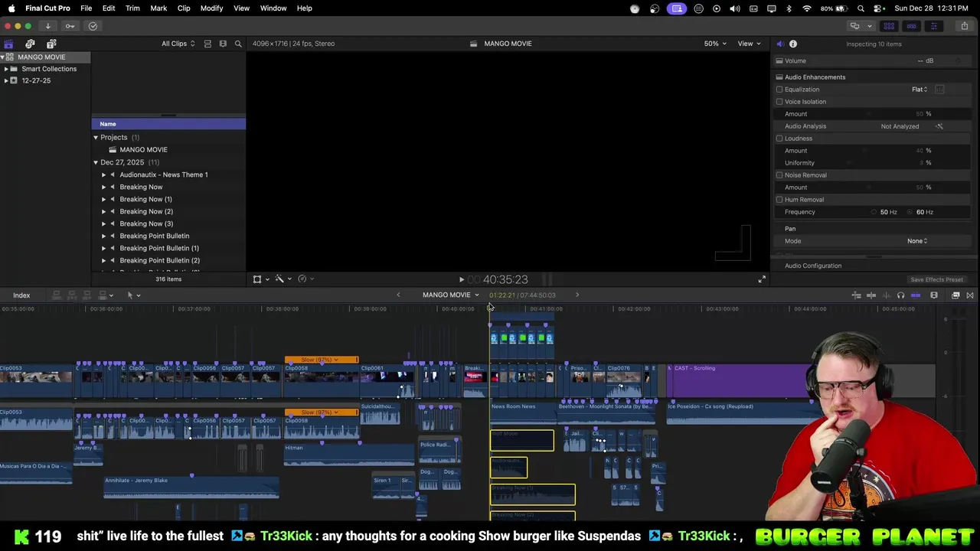Select the 50 Hz frequency radio button
Image resolution: width=980 pixels, height=551 pixels.
874,212
